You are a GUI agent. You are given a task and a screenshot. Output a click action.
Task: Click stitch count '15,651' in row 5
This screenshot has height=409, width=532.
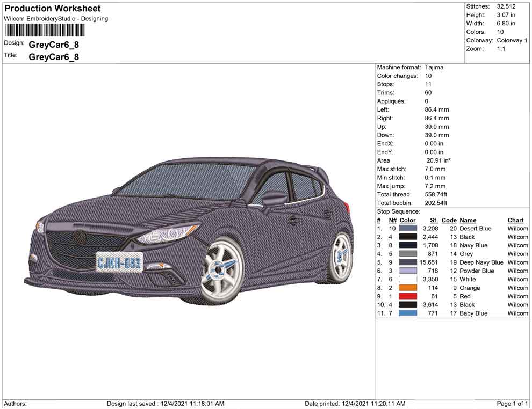point(429,262)
